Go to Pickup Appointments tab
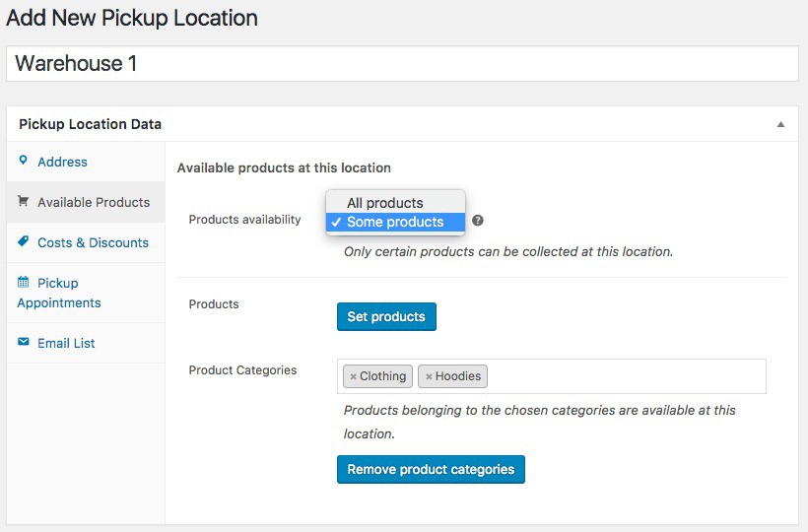The height and width of the screenshot is (532, 808). [x=58, y=293]
